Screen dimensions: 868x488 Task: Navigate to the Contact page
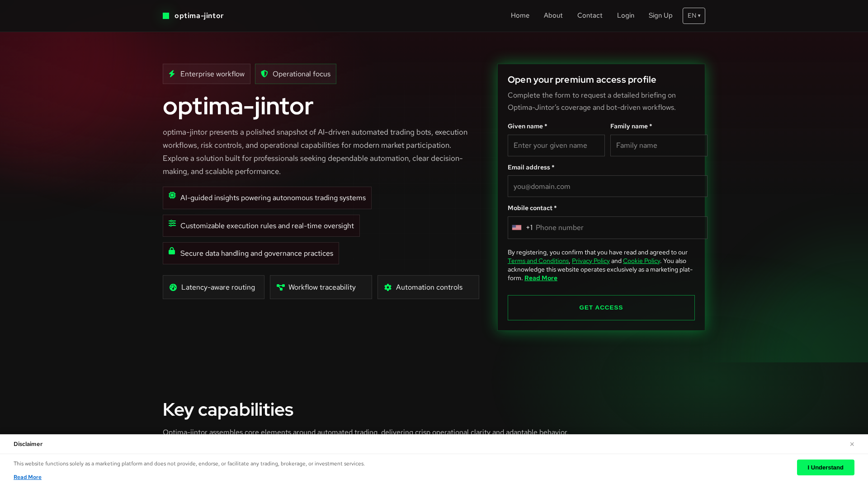pyautogui.click(x=590, y=15)
